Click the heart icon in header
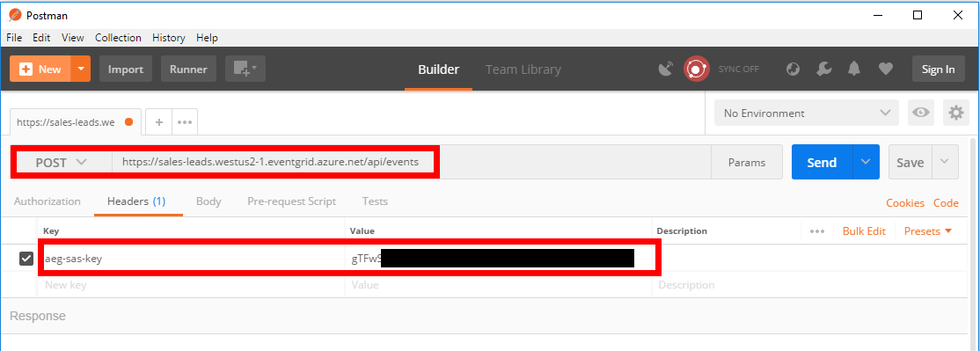 [885, 69]
